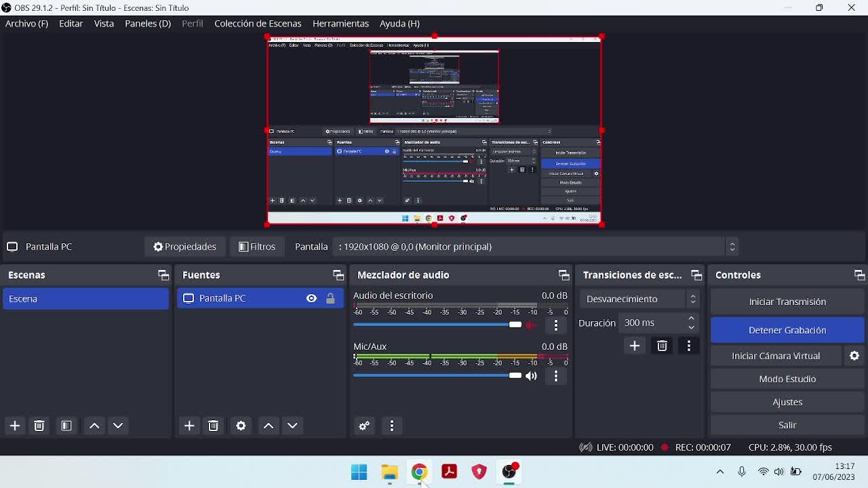Open scene filters icon in Escenas panel
This screenshot has height=488, width=868.
coord(66,426)
